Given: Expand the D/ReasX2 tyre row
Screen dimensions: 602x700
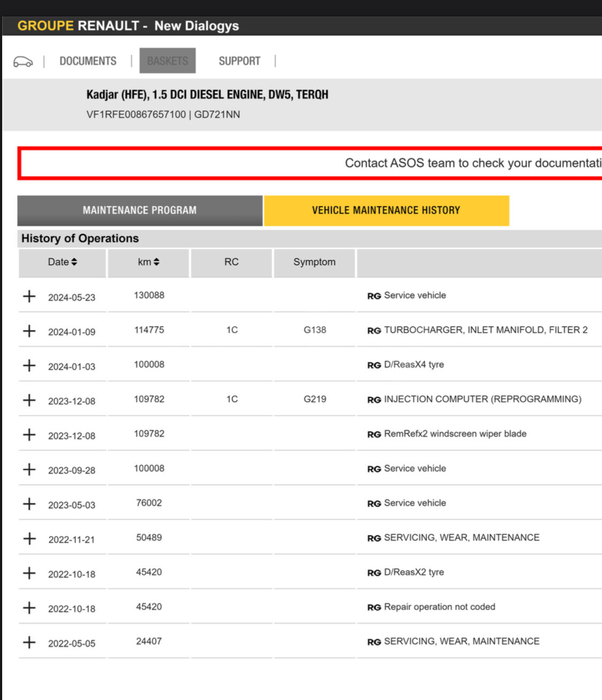Looking at the screenshot, I should pyautogui.click(x=29, y=573).
